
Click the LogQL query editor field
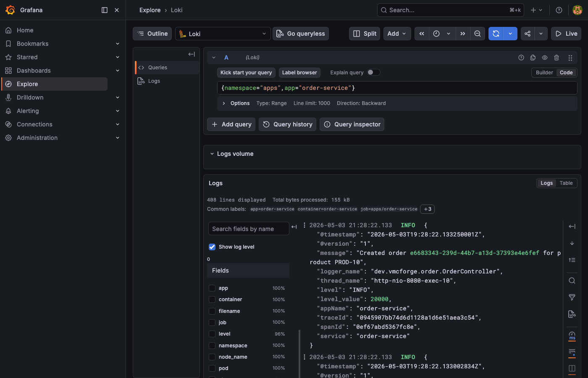(397, 88)
